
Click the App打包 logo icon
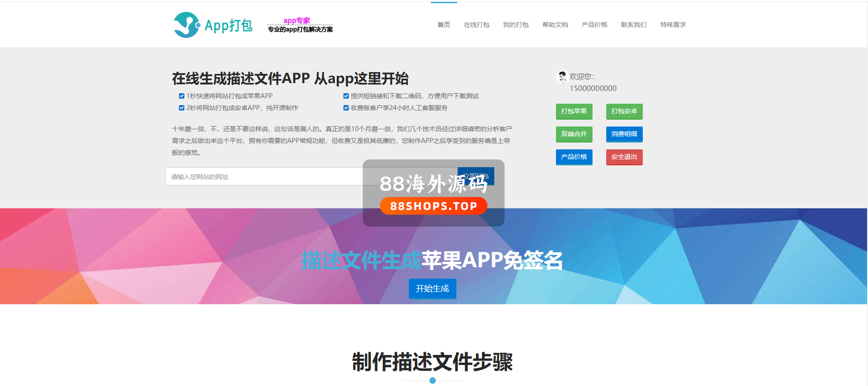[186, 25]
